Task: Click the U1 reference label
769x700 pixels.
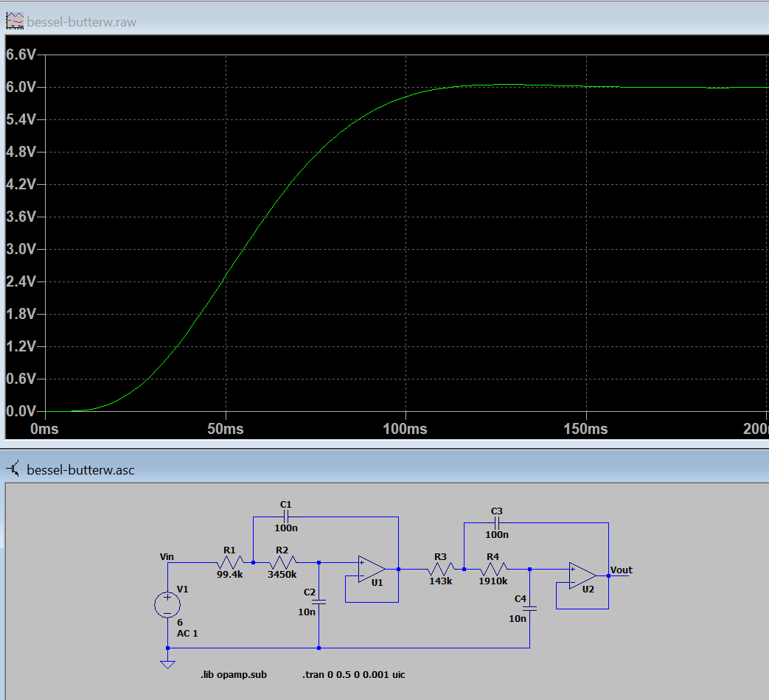Action: tap(377, 583)
